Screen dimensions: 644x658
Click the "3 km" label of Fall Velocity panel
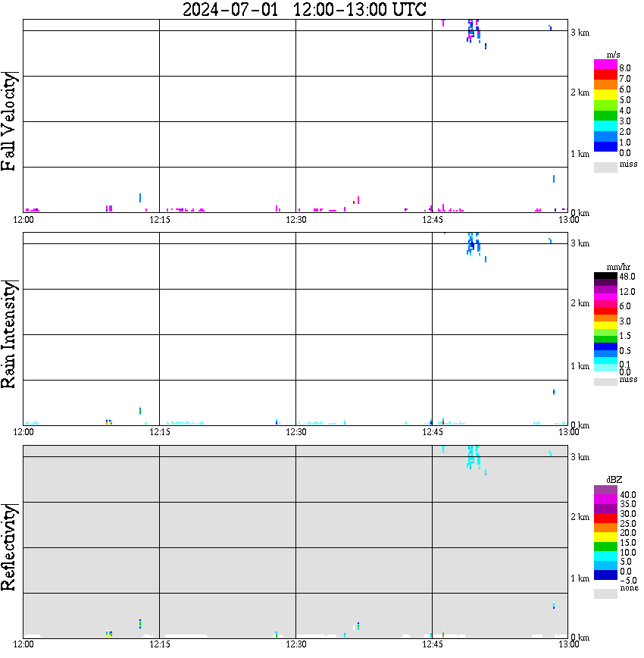click(580, 33)
